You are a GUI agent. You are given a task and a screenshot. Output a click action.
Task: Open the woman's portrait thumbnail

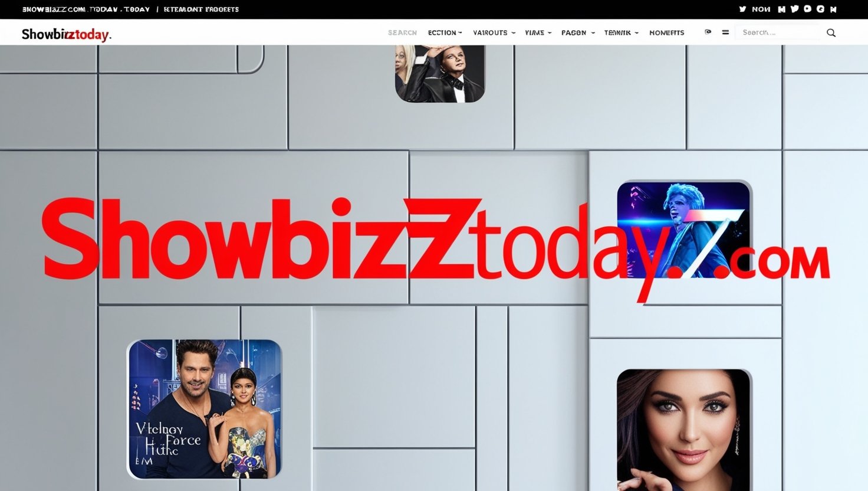(x=683, y=430)
